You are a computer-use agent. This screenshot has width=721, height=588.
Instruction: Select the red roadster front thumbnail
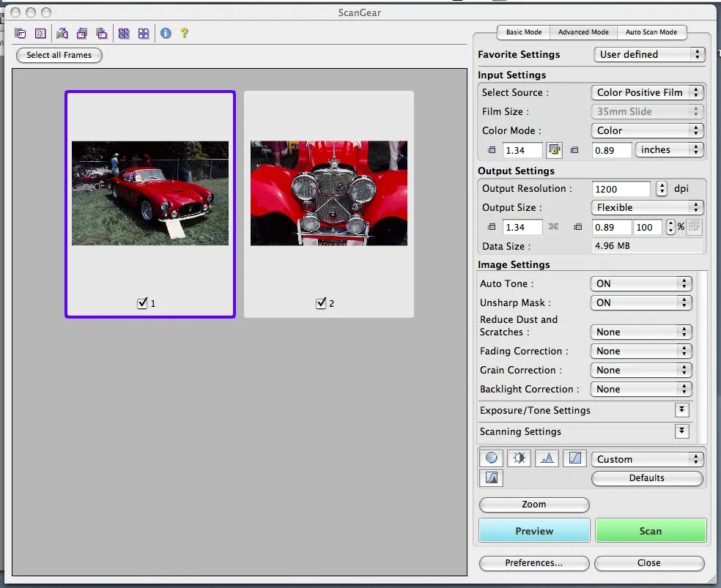point(329,193)
